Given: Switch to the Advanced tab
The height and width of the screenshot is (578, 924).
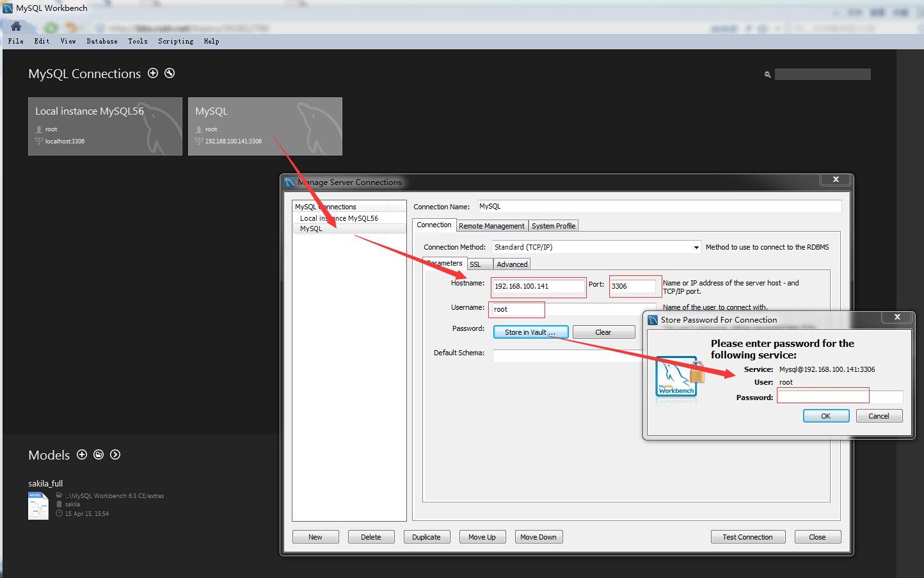Looking at the screenshot, I should [512, 264].
